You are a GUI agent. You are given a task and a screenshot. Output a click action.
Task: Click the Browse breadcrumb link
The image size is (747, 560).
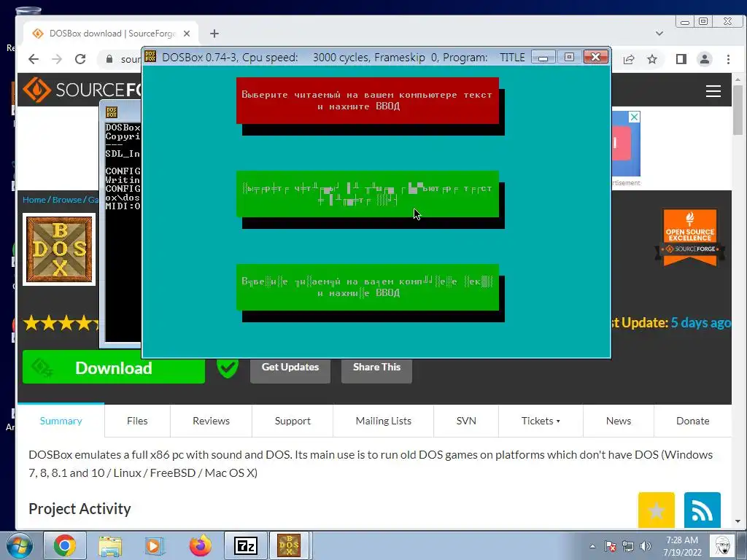pos(66,200)
